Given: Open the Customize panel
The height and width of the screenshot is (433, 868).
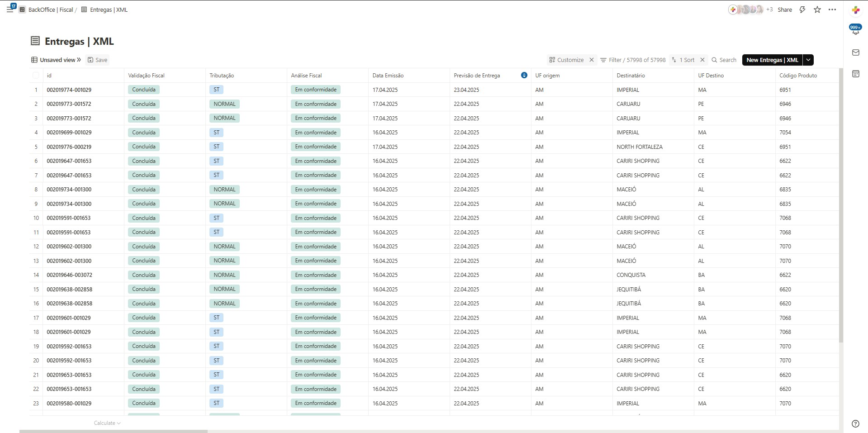Looking at the screenshot, I should (x=566, y=60).
